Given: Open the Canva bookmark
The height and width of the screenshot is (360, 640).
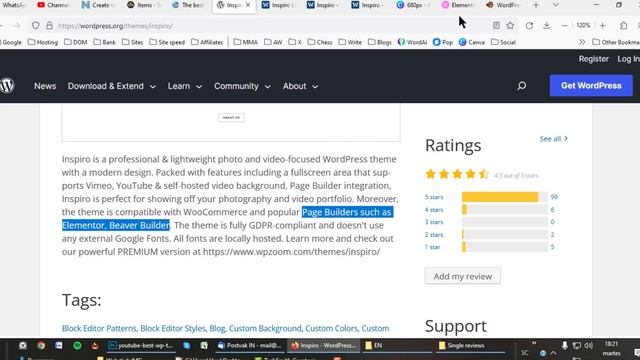Looking at the screenshot, I should click(471, 42).
